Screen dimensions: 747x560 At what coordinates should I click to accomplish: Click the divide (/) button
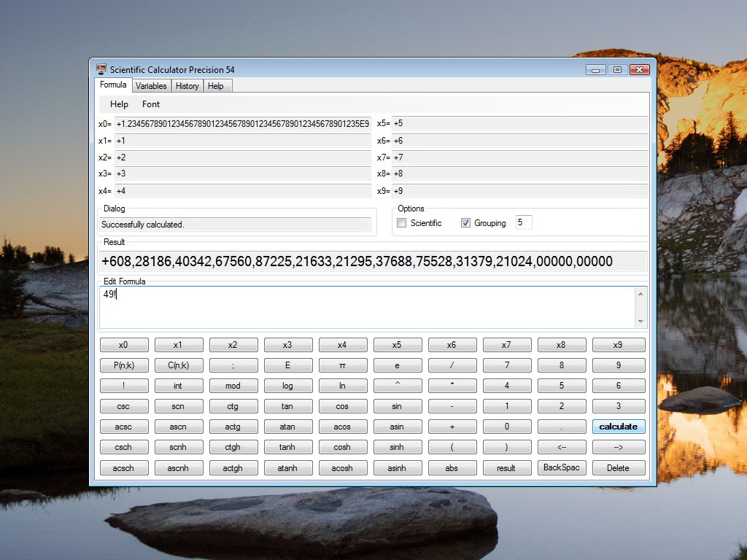tap(452, 365)
